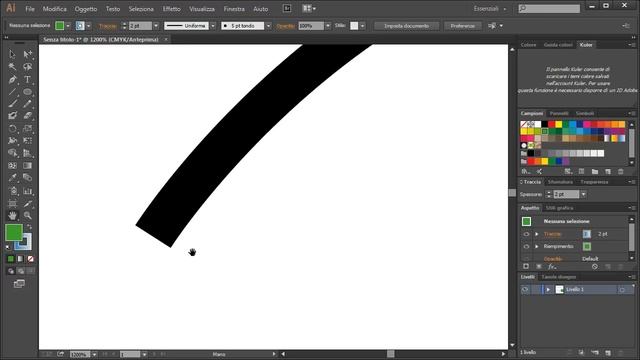
Task: Open the Essenziali workspace switcher
Action: 490,9
